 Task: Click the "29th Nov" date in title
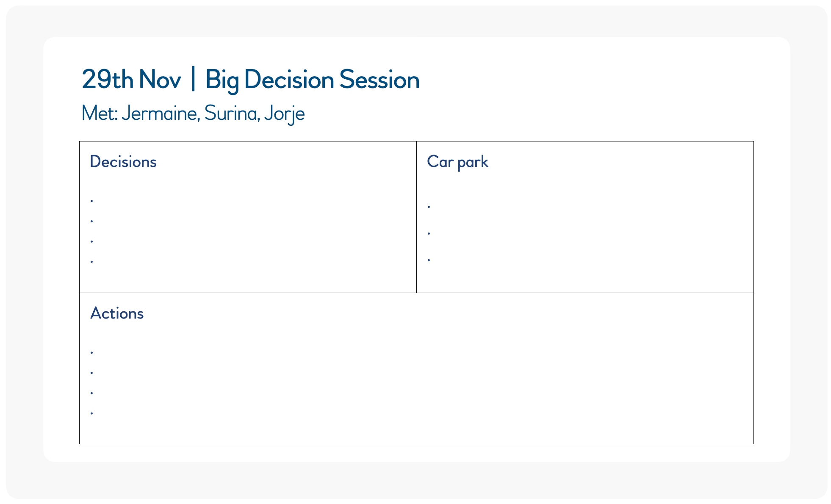point(131,80)
